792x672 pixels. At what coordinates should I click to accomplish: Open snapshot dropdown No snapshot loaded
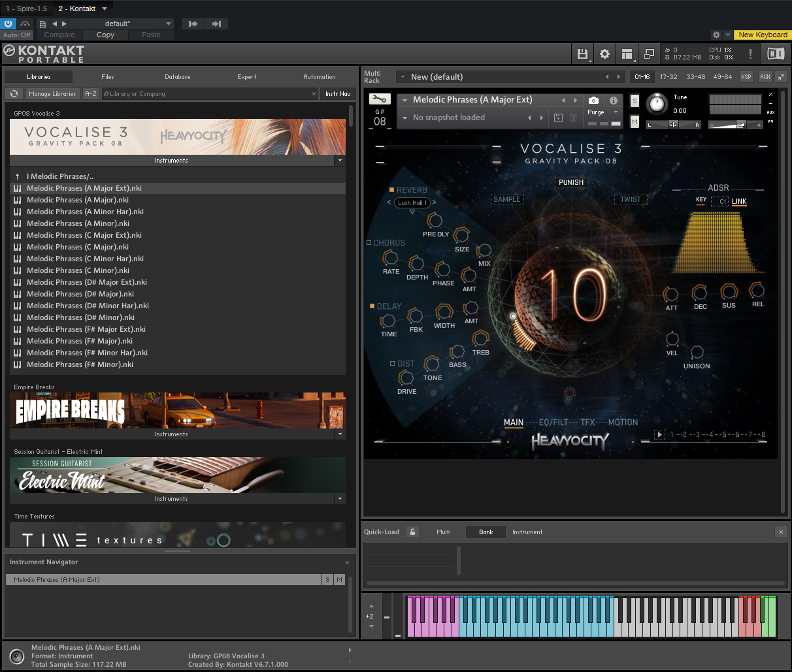[405, 118]
